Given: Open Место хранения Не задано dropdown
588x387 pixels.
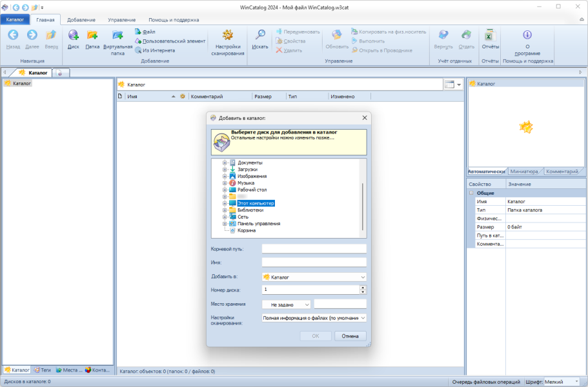Looking at the screenshot, I should tap(287, 304).
